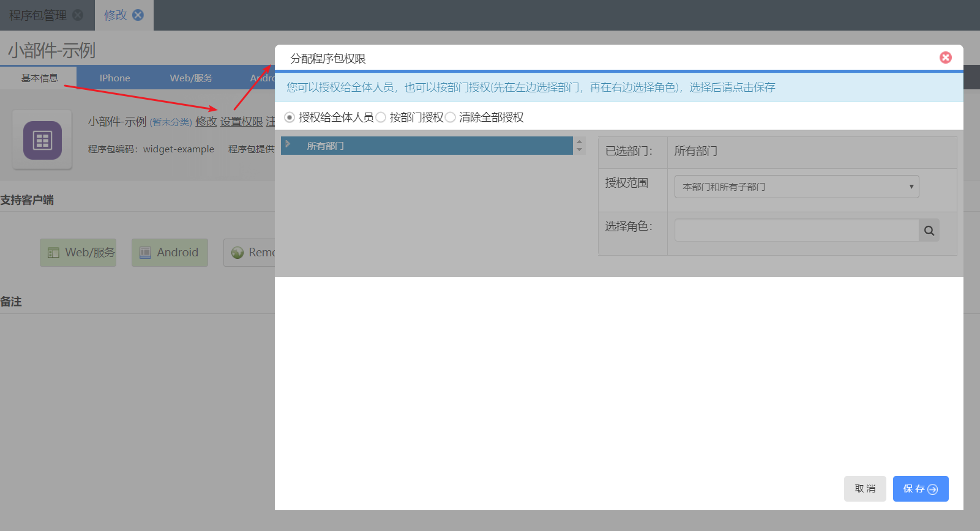The width and height of the screenshot is (980, 531).
Task: Open the 授权范围 dropdown list
Action: (796, 187)
